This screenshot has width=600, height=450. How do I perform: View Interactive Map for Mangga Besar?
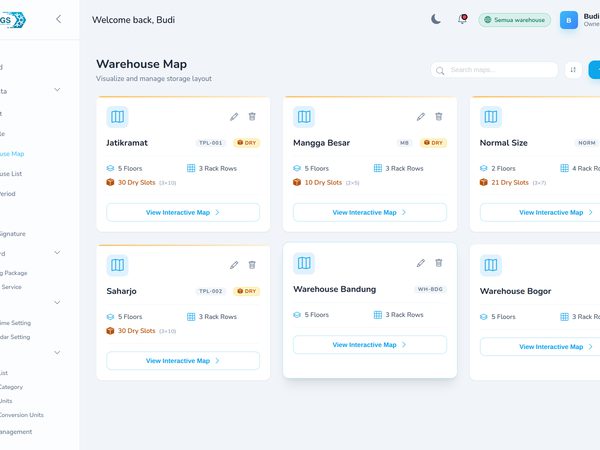370,212
